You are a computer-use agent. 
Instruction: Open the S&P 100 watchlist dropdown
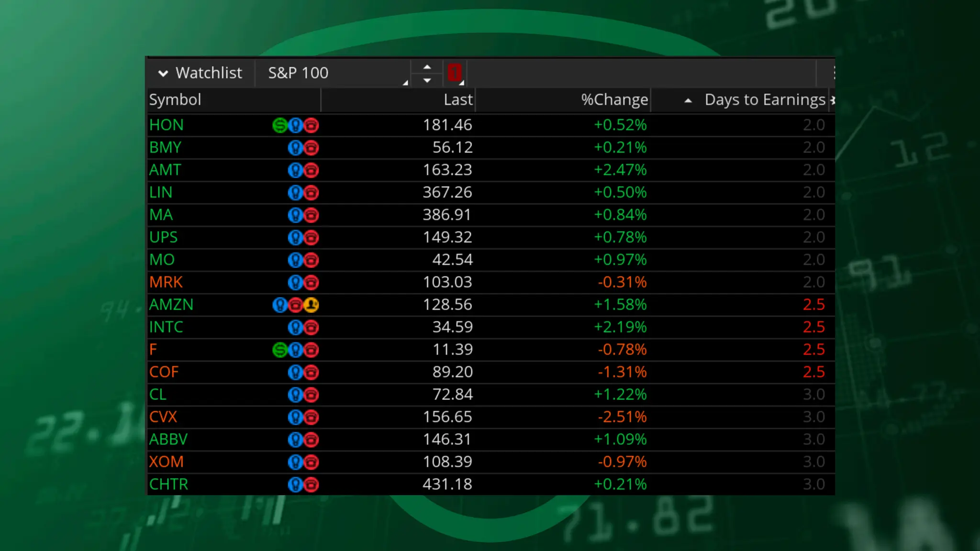(x=333, y=73)
